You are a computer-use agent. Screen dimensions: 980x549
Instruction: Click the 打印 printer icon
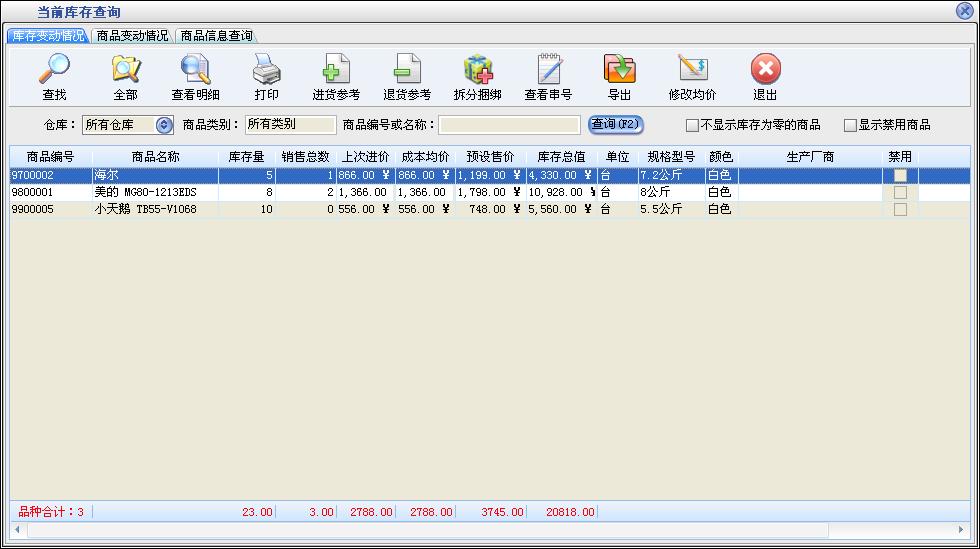266,70
